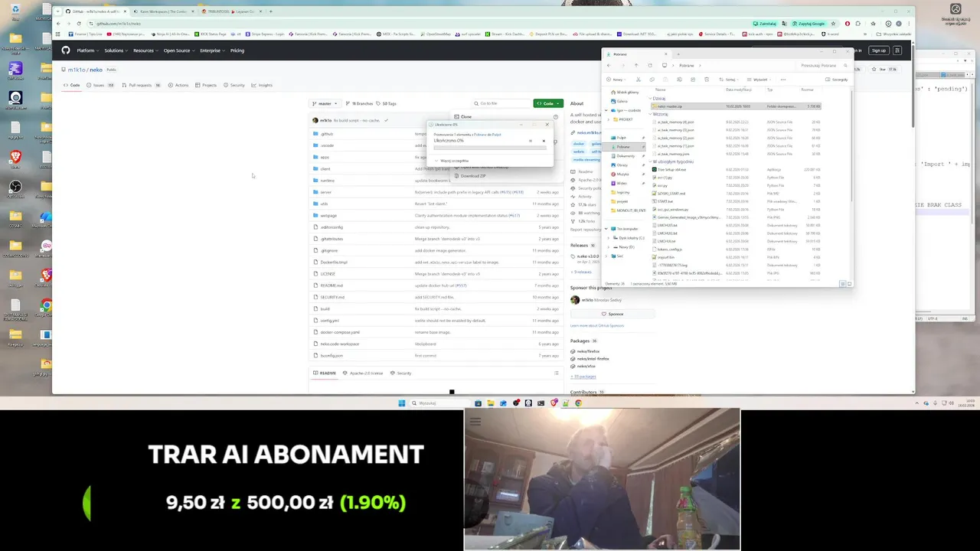Reload the page in Chrome toolbar
The width and height of the screenshot is (980, 551).
(79, 24)
